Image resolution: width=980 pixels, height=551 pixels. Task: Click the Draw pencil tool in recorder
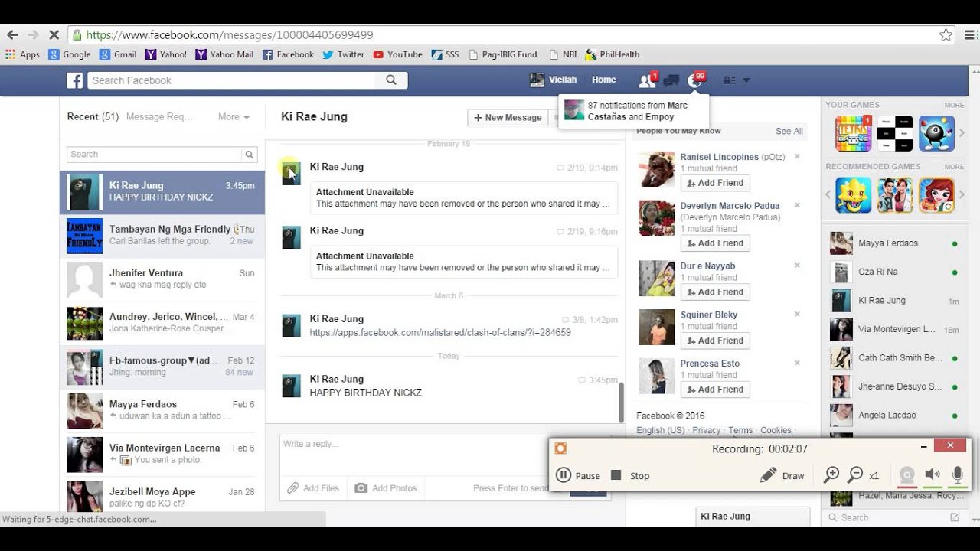coord(782,475)
